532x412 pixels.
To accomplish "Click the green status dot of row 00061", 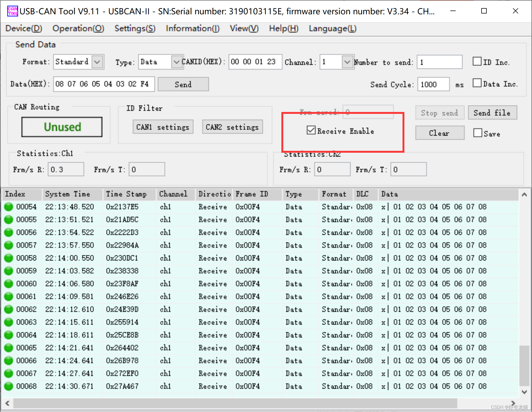I will (9, 297).
